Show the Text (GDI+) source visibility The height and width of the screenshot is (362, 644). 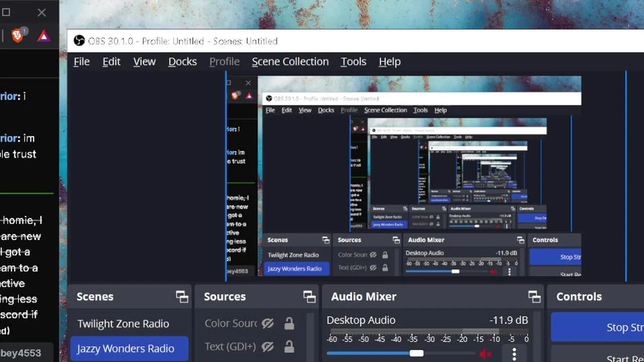coord(268,346)
